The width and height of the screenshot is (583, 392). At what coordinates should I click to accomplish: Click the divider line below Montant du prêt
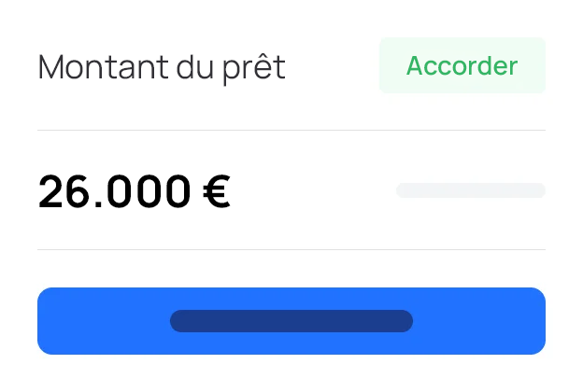point(291,131)
